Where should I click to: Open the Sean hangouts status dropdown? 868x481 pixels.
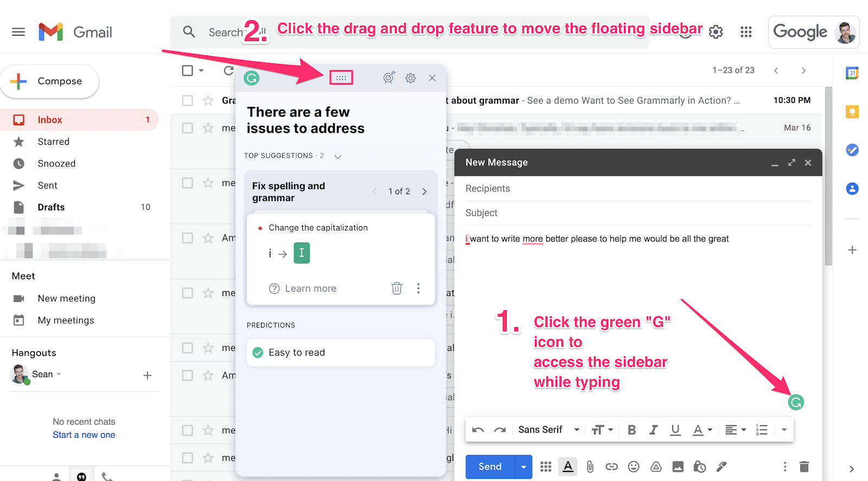[x=59, y=374]
